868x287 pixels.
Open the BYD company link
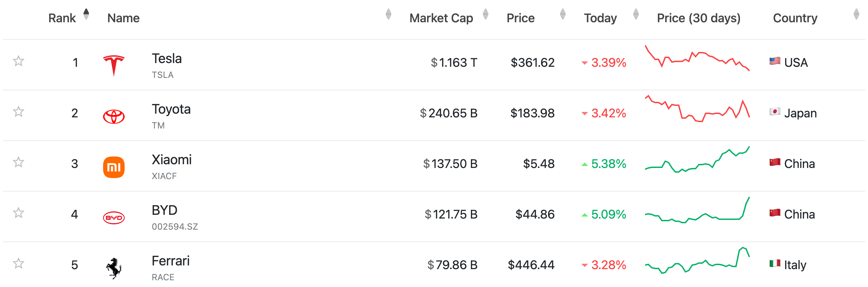[x=164, y=210]
